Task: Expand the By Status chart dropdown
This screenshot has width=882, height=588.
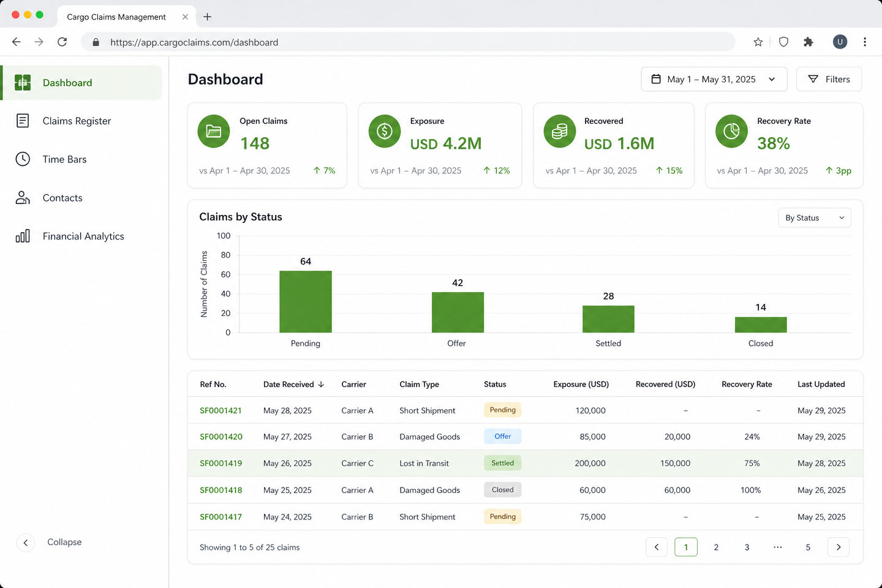Action: 815,217
